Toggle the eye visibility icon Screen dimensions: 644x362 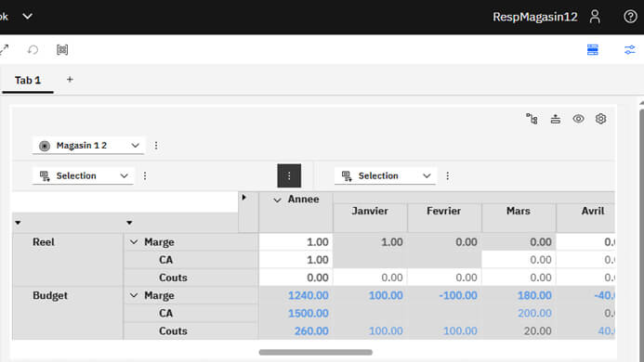578,119
